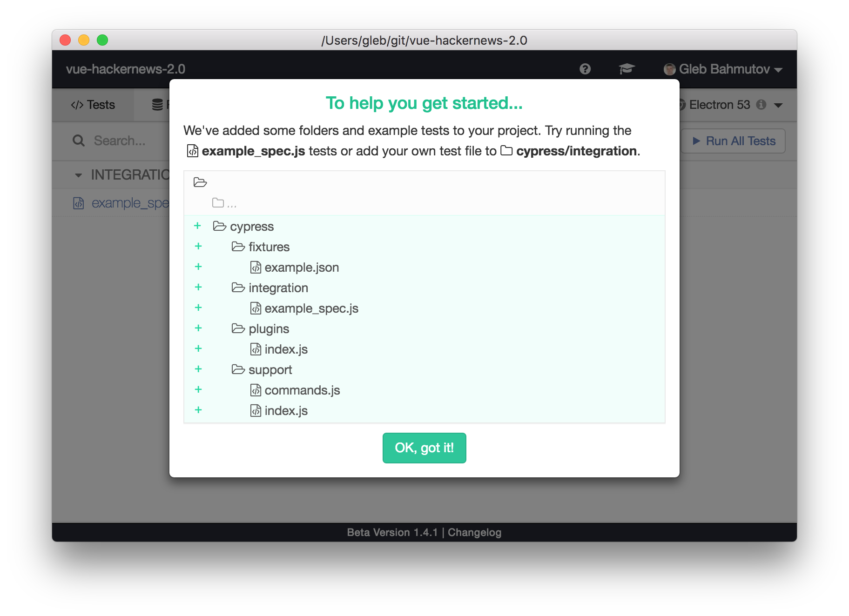
Task: Click the vue-hackernews-2.0 project name
Action: 126,69
